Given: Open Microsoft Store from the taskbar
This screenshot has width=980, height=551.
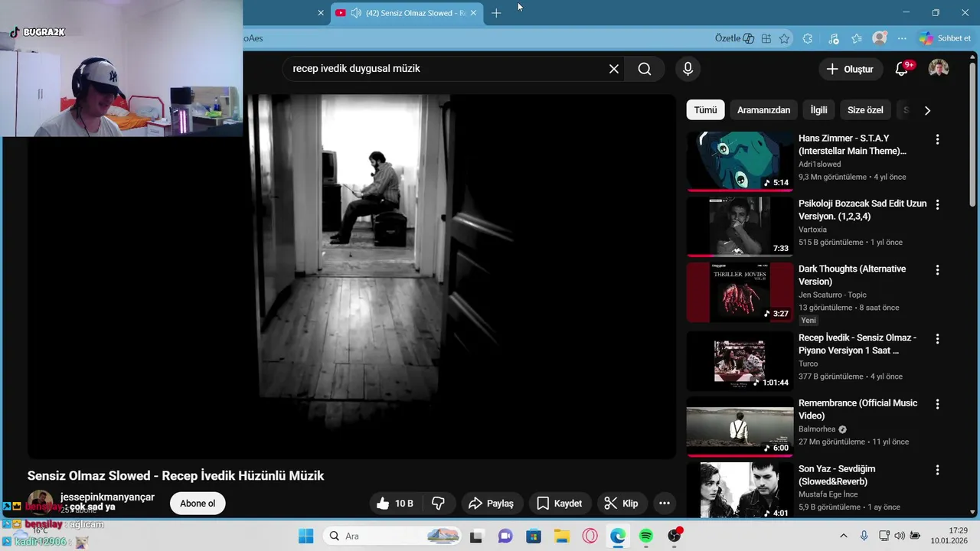Looking at the screenshot, I should coord(533,536).
